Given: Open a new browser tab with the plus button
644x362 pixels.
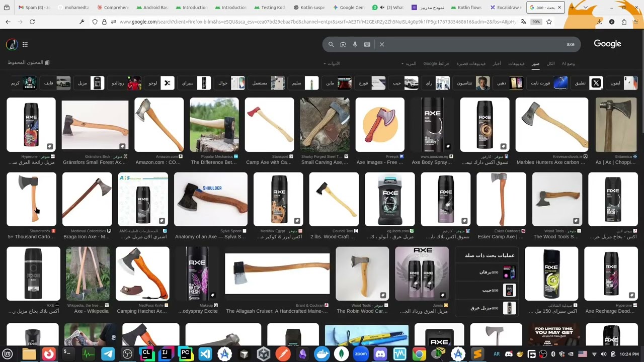Looking at the screenshot, I should tap(572, 8).
